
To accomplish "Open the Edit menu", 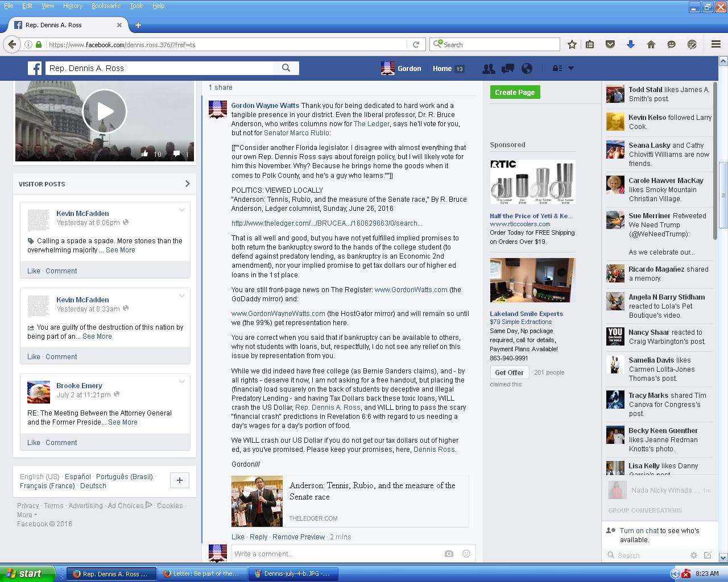I will tap(27, 6).
